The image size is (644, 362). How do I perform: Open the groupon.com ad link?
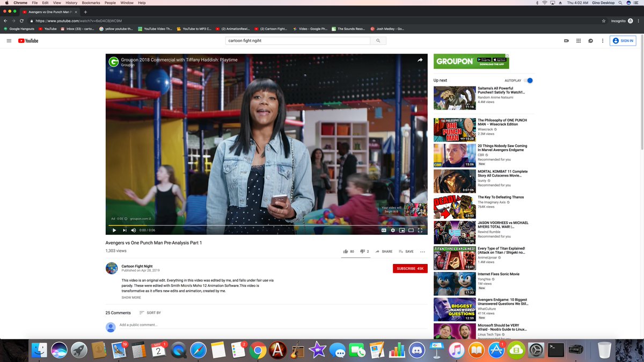pos(140,219)
